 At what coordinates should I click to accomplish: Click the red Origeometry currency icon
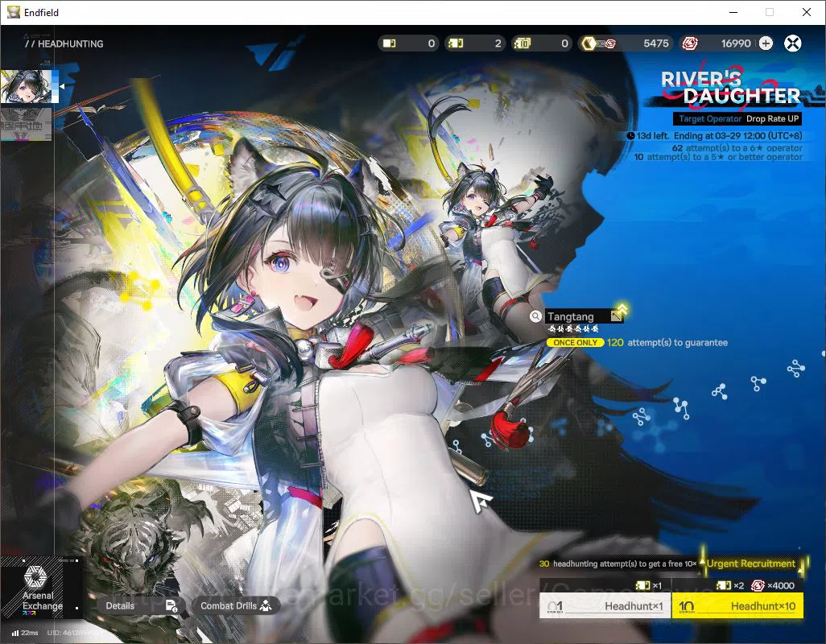coord(690,43)
